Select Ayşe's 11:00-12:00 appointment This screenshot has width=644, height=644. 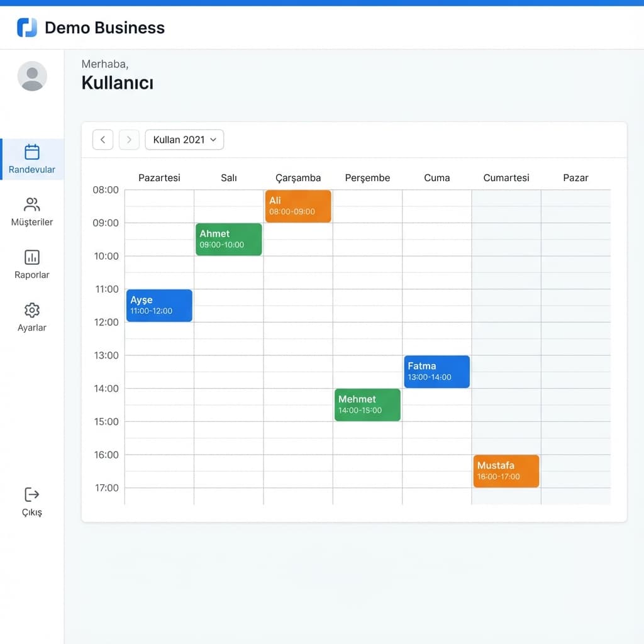point(159,305)
